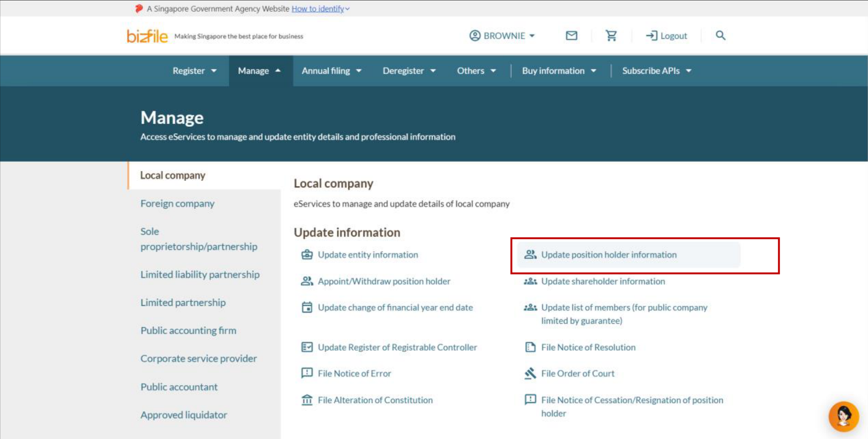The height and width of the screenshot is (439, 868).
Task: Click the Singapore government lion crest icon
Action: 139,8
